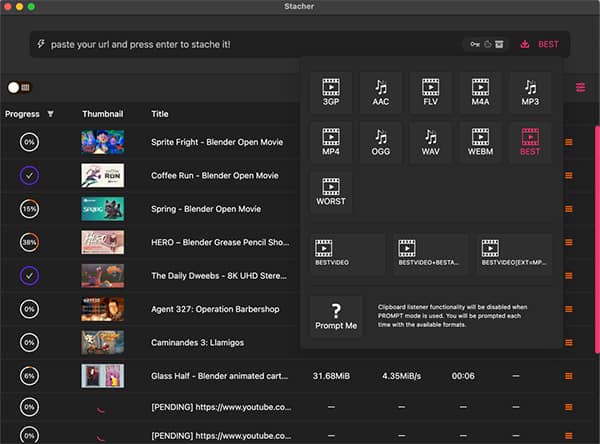This screenshot has height=444, width=600.
Task: Choose the WORST quality format
Action: coord(330,192)
